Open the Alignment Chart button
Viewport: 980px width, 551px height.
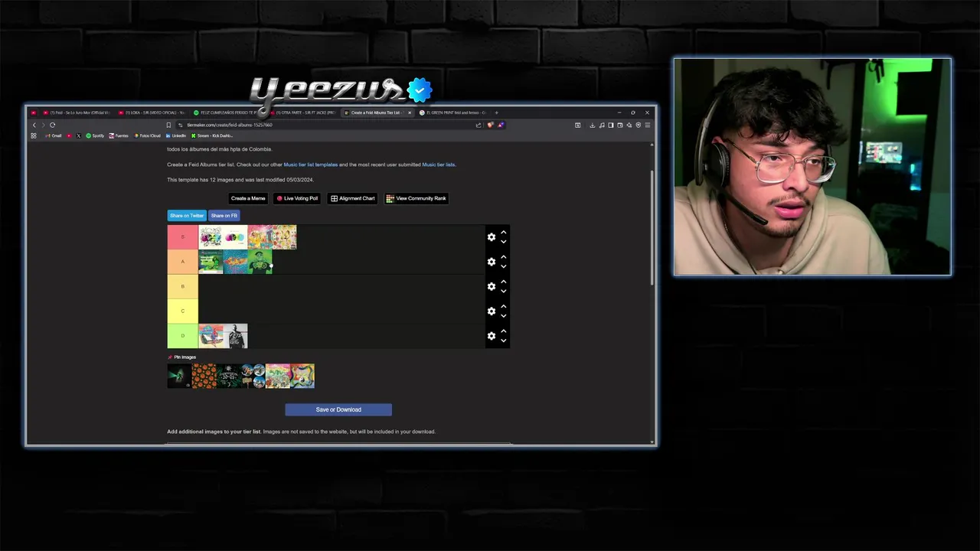pyautogui.click(x=353, y=198)
